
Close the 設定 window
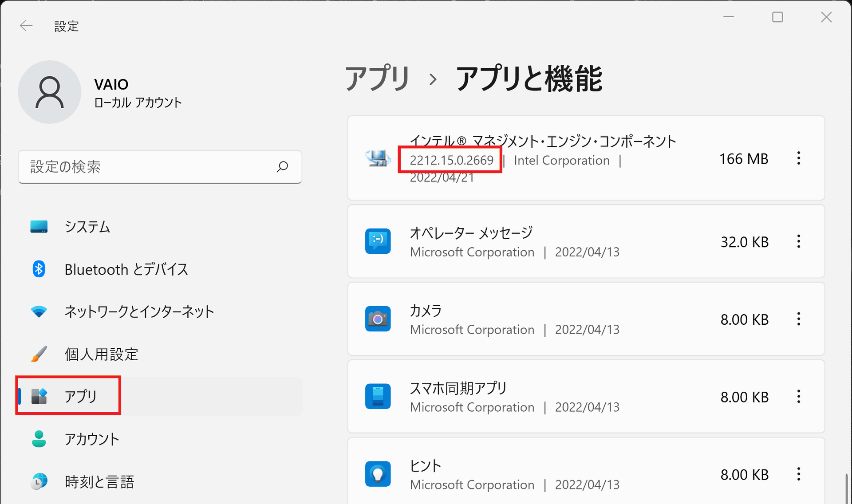[826, 17]
